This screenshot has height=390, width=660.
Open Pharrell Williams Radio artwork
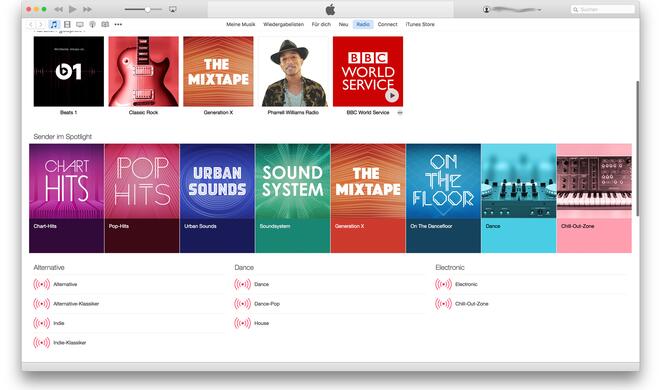click(293, 72)
